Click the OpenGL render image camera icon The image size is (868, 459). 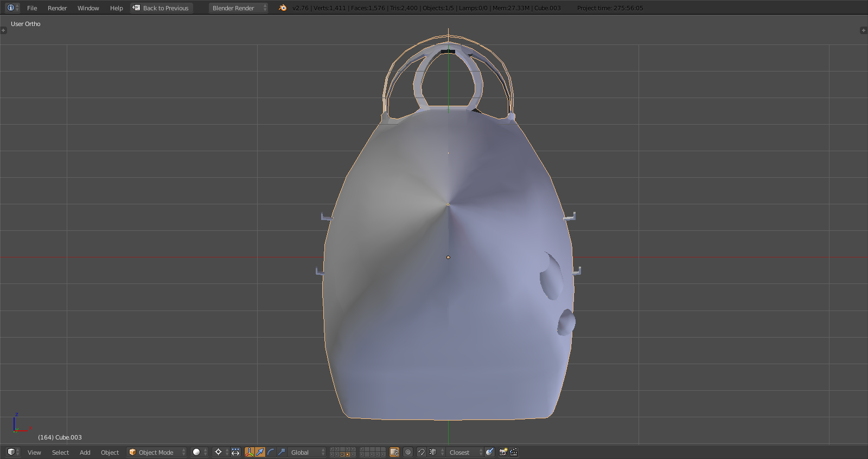(x=503, y=452)
